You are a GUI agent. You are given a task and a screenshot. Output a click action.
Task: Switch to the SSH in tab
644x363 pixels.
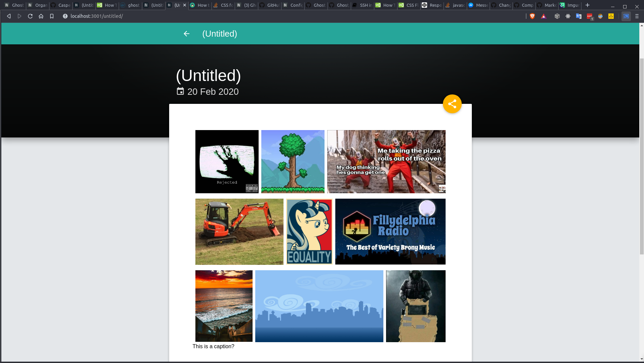[x=363, y=5]
